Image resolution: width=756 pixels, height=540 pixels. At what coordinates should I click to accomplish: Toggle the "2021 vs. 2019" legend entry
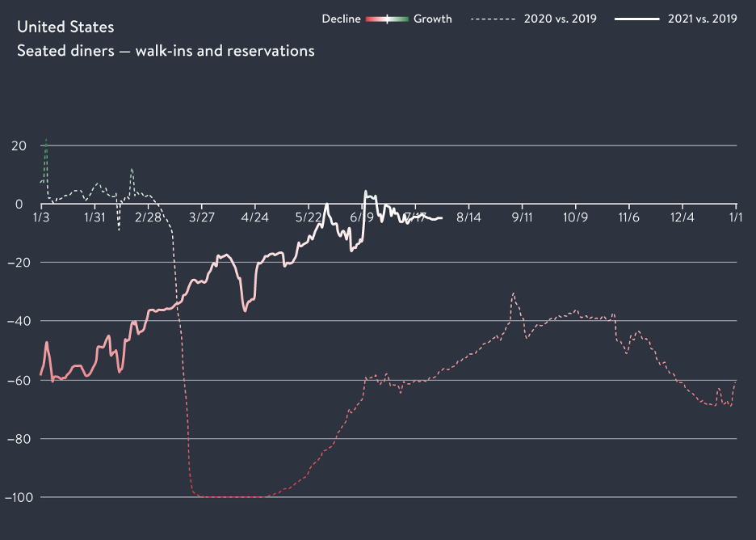(x=702, y=19)
